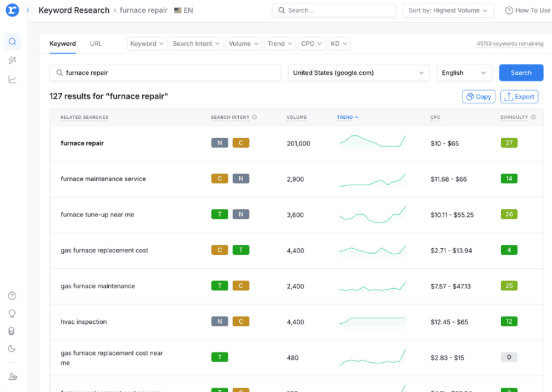Click the blue Search button
Image resolution: width=552 pixels, height=392 pixels.
tap(521, 73)
